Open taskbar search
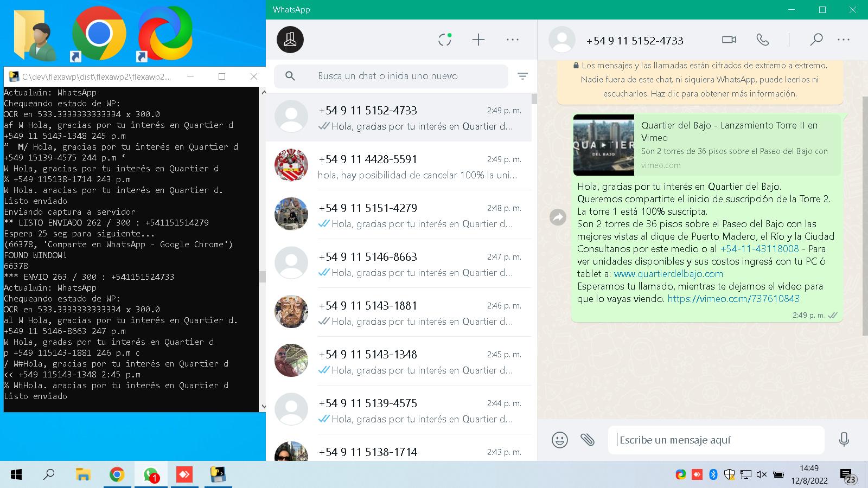This screenshot has width=868, height=488. point(49,475)
